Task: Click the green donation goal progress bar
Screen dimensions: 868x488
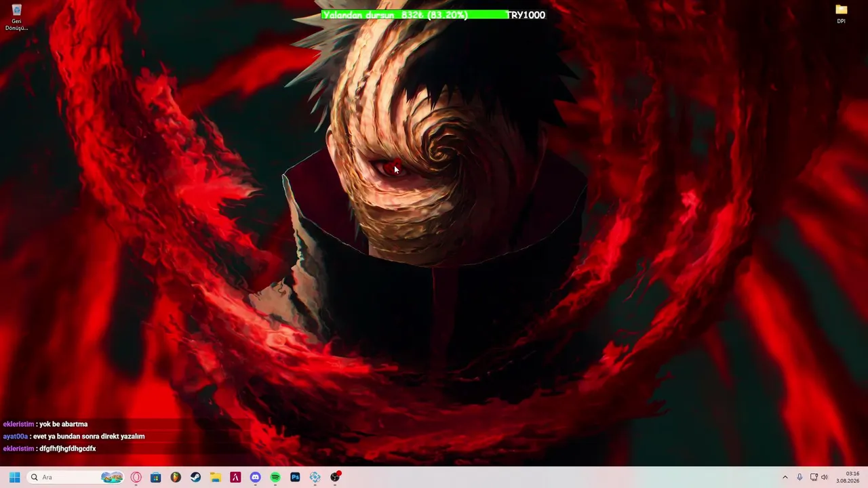Action: [x=414, y=15]
